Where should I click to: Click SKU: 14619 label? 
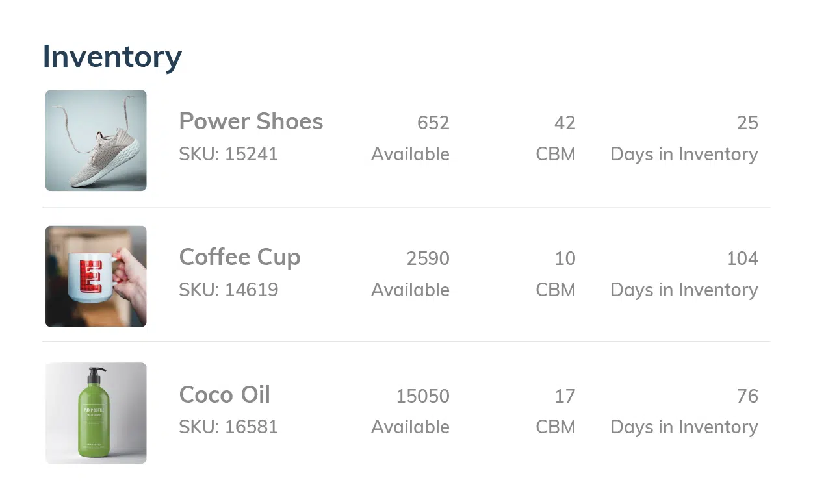(228, 290)
